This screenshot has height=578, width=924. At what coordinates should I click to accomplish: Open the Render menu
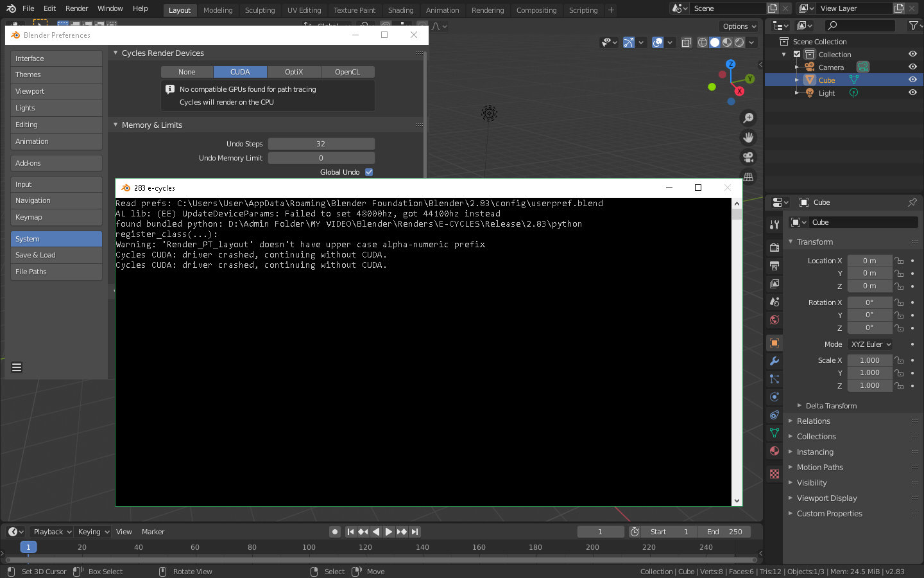click(x=76, y=8)
